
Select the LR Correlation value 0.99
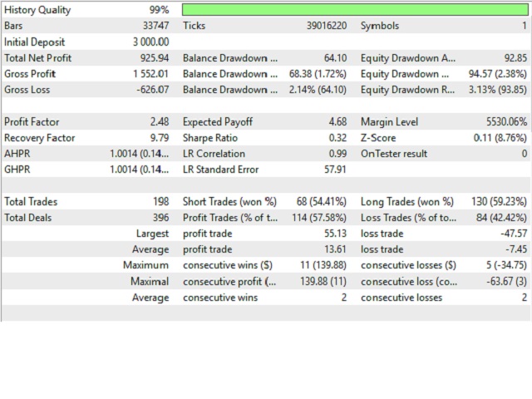pyautogui.click(x=337, y=154)
